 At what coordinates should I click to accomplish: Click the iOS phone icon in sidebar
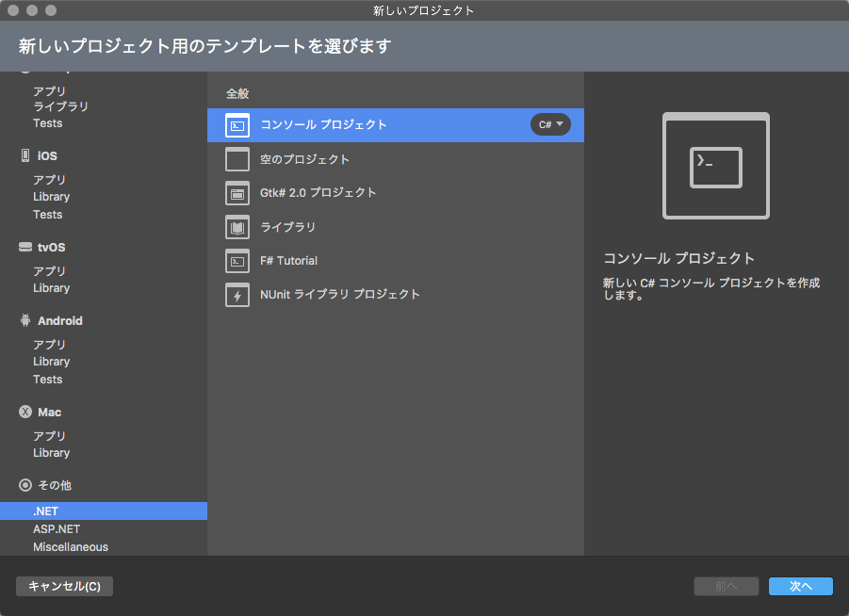(x=24, y=156)
